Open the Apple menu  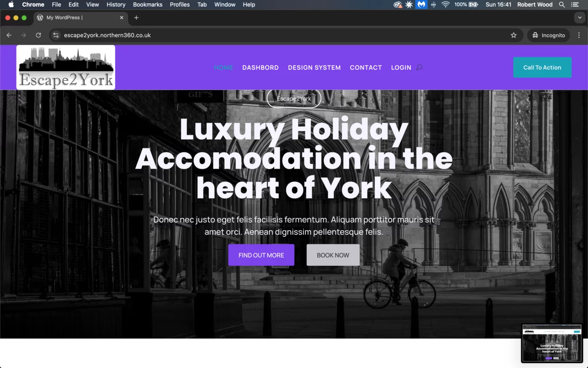tap(11, 5)
